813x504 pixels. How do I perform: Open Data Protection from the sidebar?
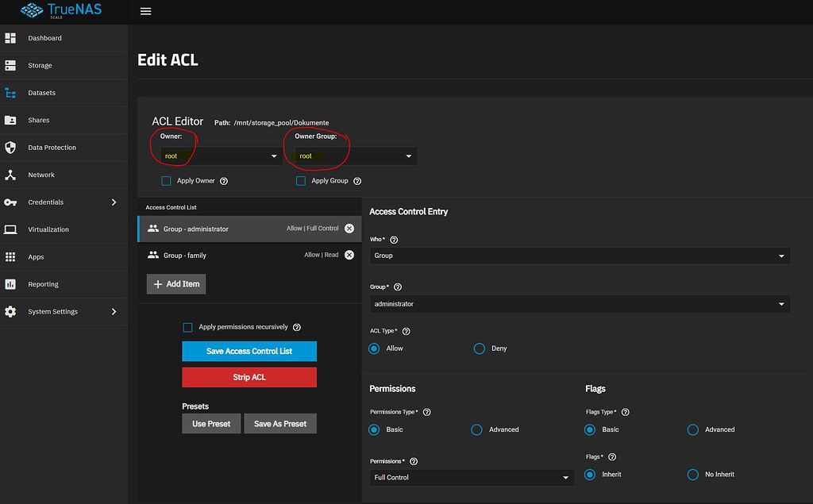tap(10, 147)
